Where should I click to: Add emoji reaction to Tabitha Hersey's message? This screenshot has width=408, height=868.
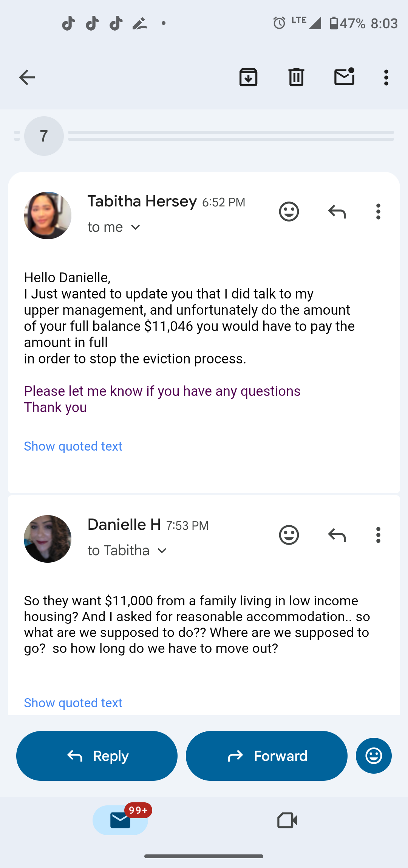[289, 211]
